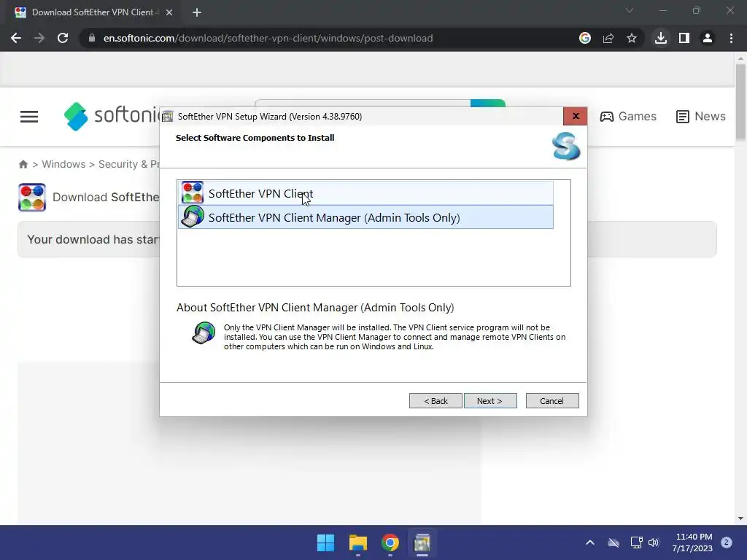Open the Windows breadcrumb link
The height and width of the screenshot is (560, 747).
[64, 164]
